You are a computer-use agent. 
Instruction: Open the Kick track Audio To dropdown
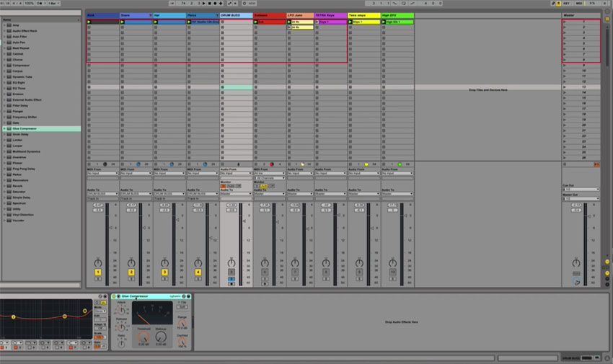(103, 194)
